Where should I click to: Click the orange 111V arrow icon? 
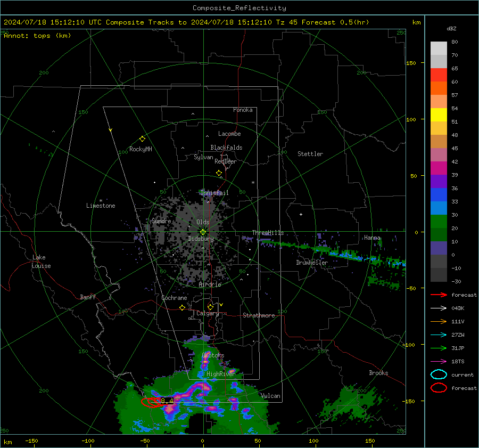point(439,321)
